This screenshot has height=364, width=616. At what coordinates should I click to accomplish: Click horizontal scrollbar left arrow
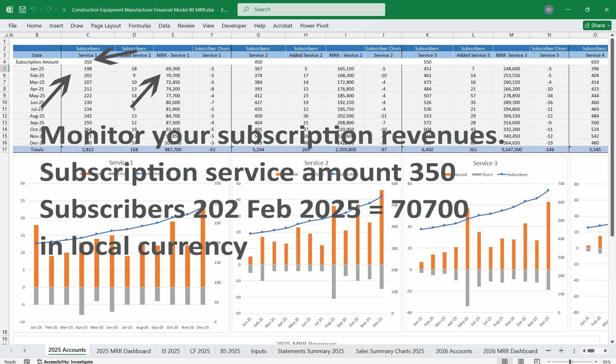pos(584,351)
